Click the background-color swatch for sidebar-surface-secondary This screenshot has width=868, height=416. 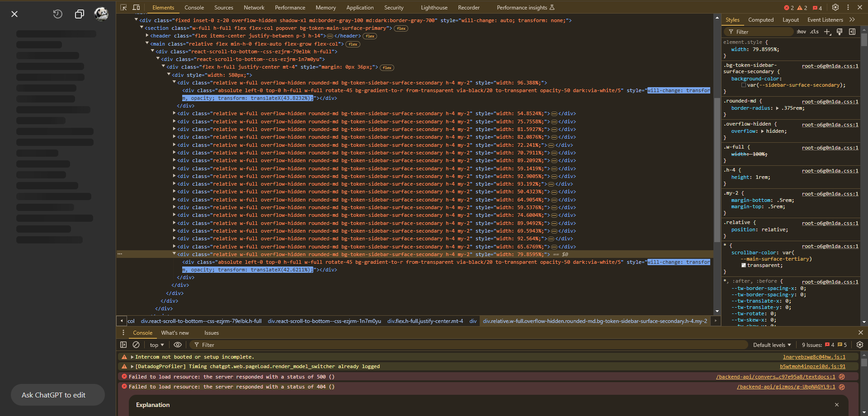[x=744, y=85]
